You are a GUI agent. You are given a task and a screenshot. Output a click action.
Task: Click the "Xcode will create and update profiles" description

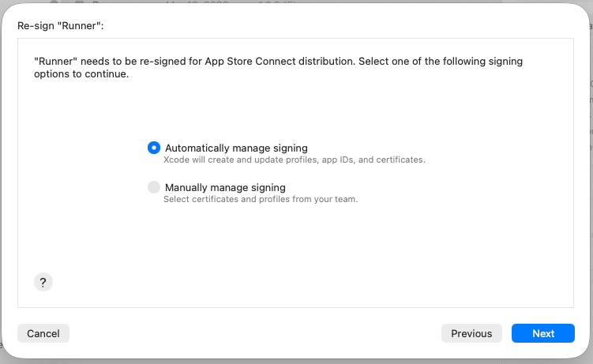tap(294, 159)
